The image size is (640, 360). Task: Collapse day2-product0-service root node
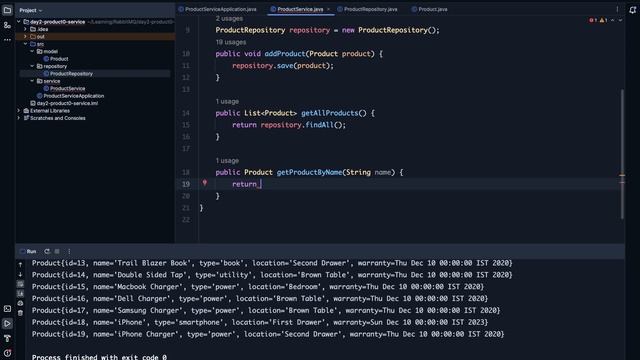pyautogui.click(x=19, y=22)
